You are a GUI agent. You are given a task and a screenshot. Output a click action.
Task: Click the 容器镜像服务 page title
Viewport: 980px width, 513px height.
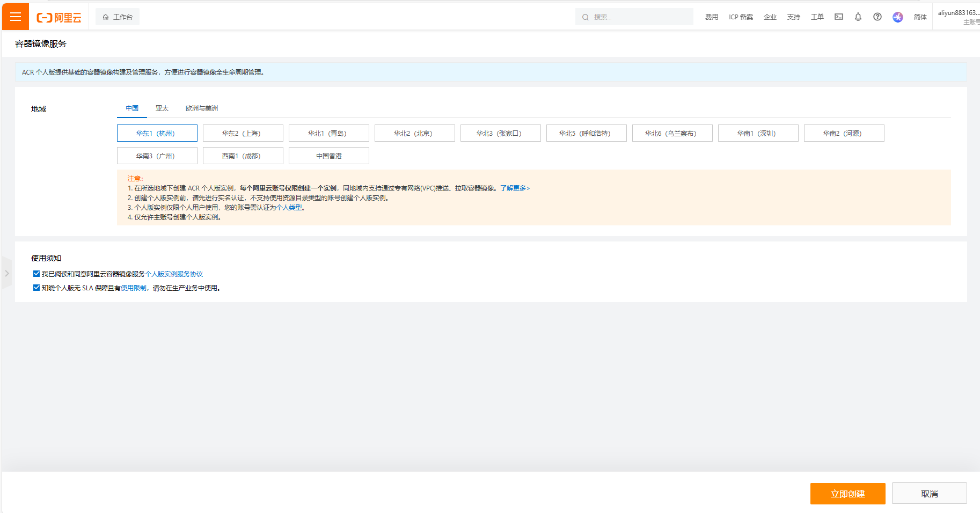point(41,44)
